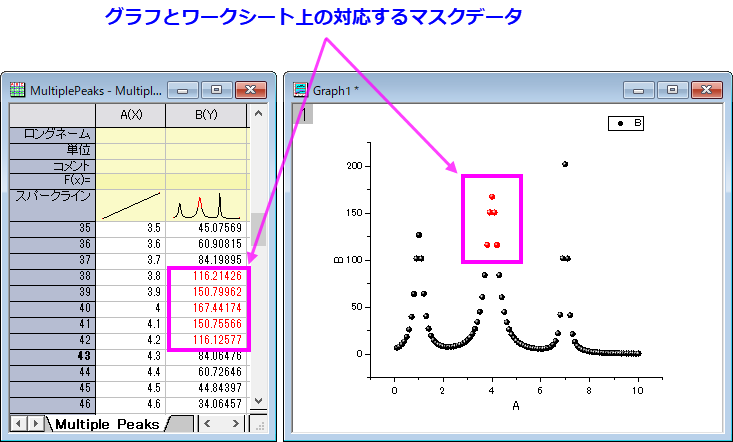Viewport: 733px width, 442px height.
Task: Maximize the Graph1 window
Action: point(672,90)
